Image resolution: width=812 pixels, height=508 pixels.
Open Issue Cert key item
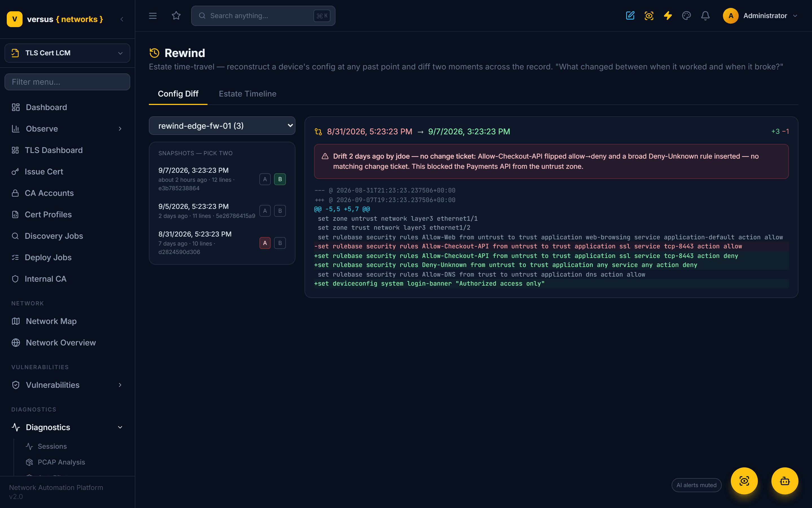point(67,172)
